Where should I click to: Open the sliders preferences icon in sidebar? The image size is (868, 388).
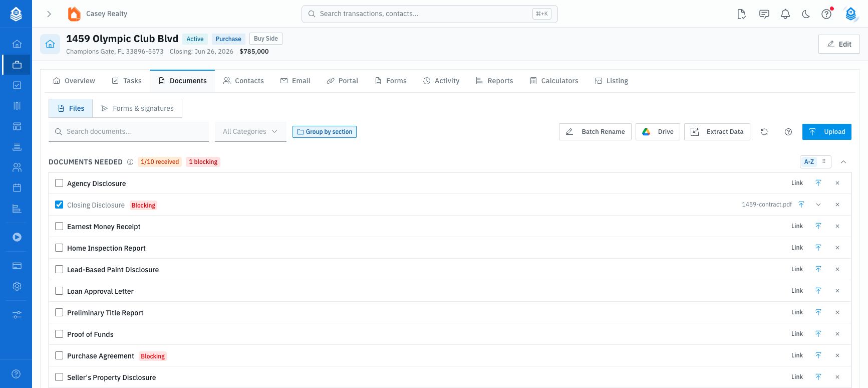point(17,315)
